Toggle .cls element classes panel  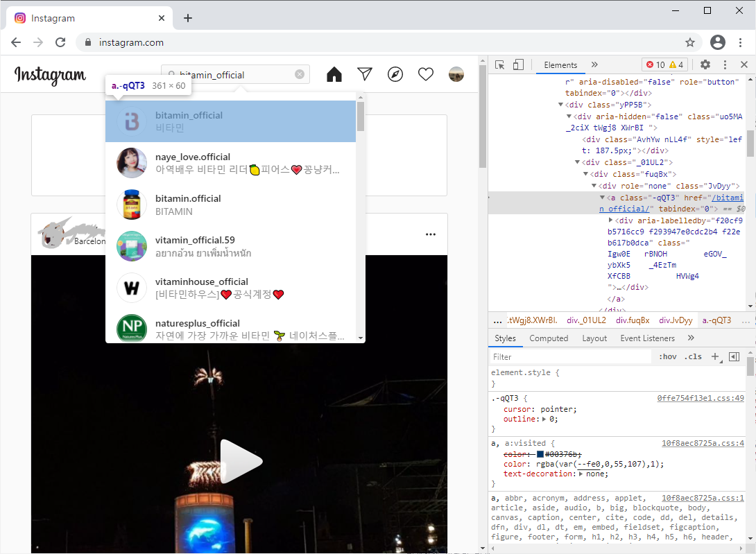click(x=694, y=357)
